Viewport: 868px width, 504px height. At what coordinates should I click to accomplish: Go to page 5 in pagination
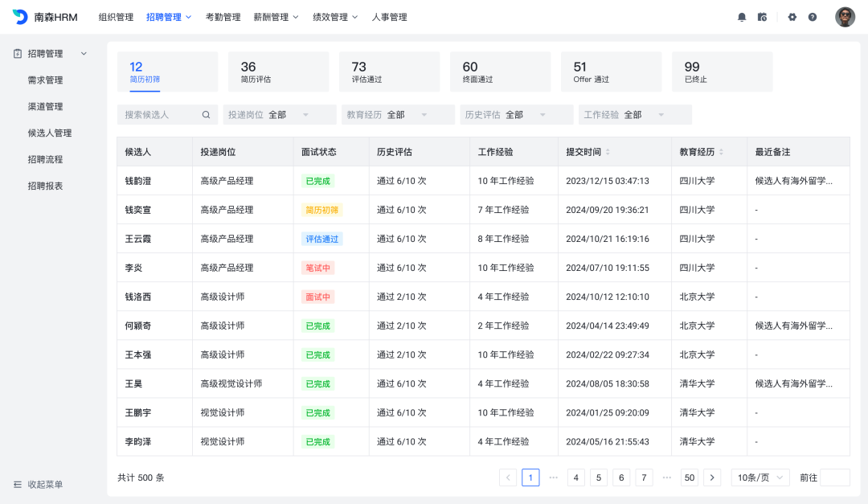pyautogui.click(x=599, y=477)
